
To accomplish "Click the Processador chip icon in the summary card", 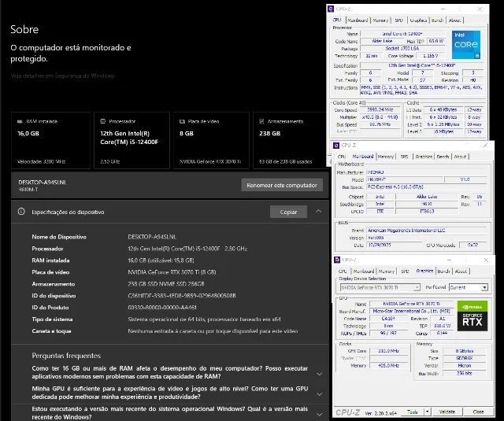I will (x=103, y=121).
